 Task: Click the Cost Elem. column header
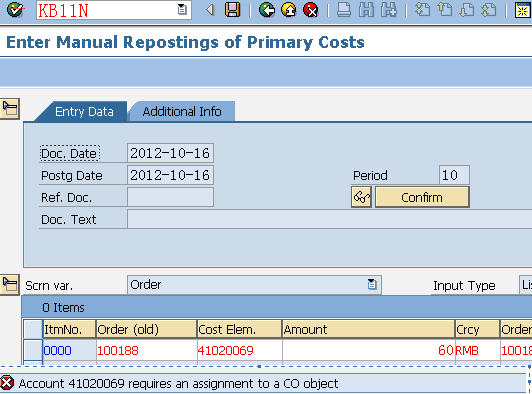tap(240, 329)
